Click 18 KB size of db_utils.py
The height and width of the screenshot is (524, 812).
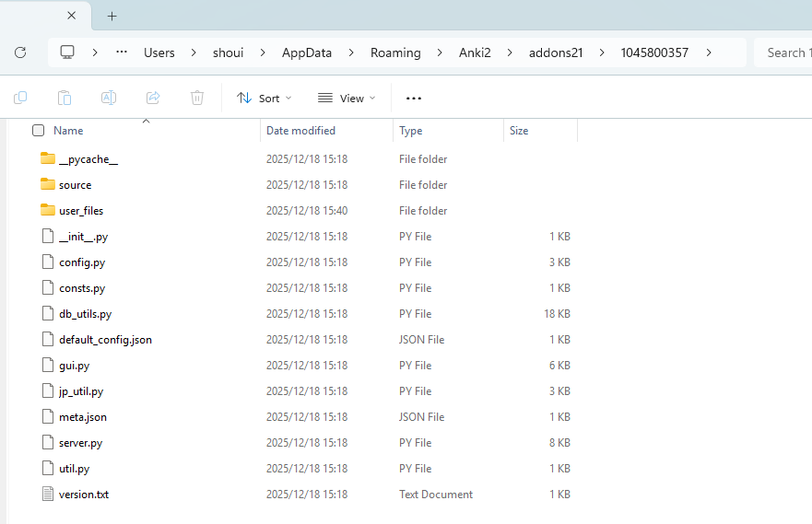558,313
